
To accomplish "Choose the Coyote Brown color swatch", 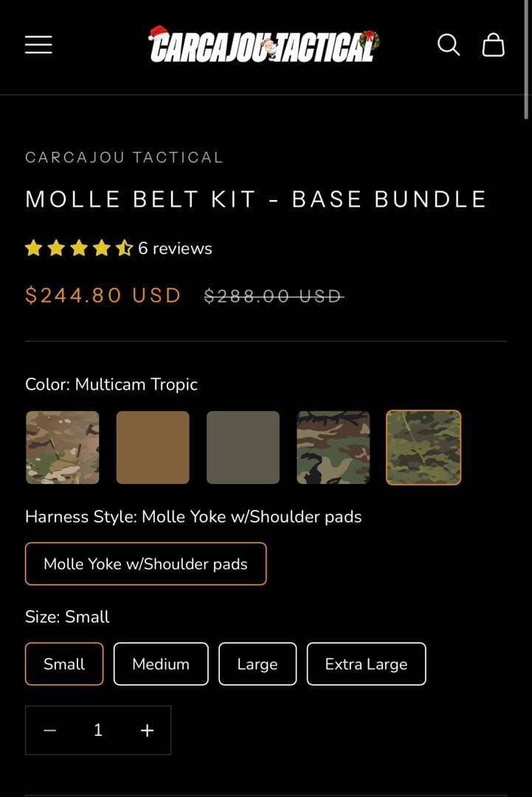I will (x=153, y=447).
